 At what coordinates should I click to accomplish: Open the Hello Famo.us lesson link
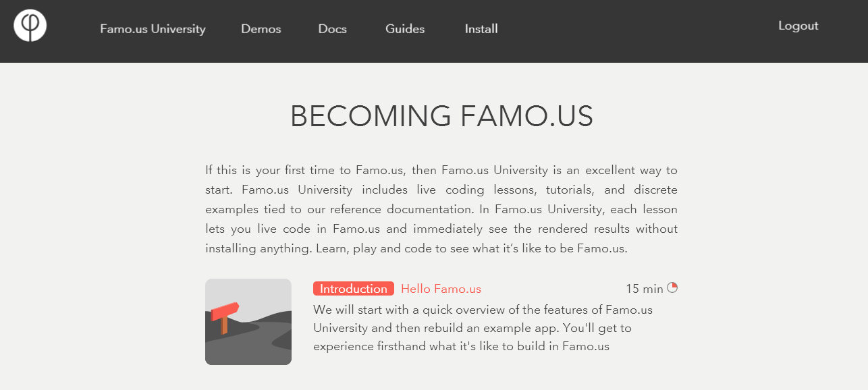click(441, 289)
